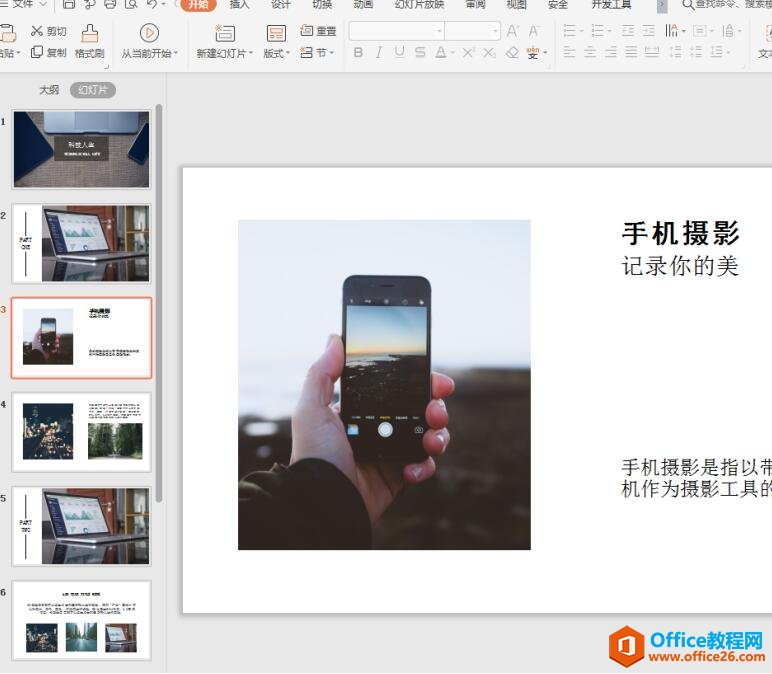The image size is (772, 674).
Task: Cut selection with 剪切
Action: click(x=48, y=32)
